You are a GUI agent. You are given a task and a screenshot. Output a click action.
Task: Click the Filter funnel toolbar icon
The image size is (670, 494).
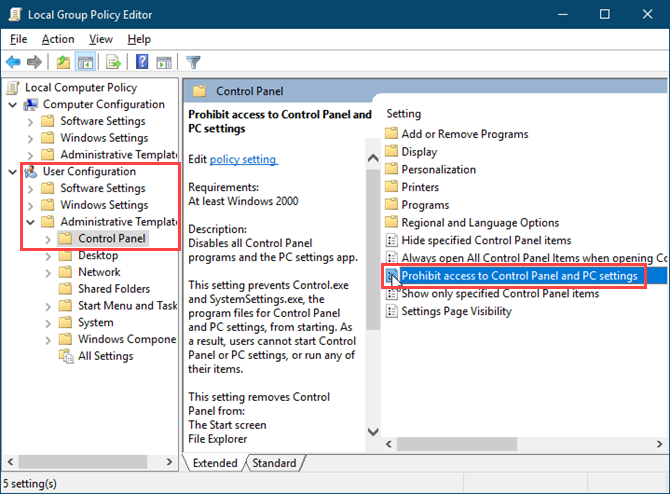(x=193, y=62)
